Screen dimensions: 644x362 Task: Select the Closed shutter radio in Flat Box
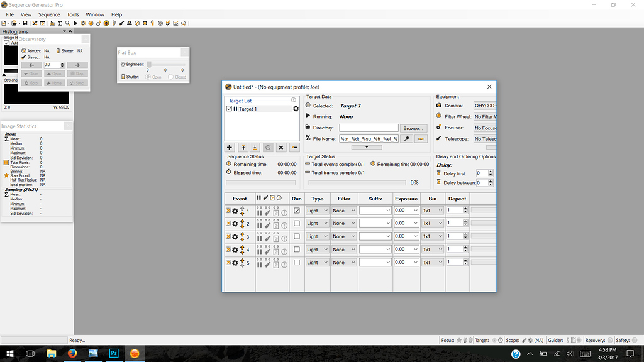(171, 77)
